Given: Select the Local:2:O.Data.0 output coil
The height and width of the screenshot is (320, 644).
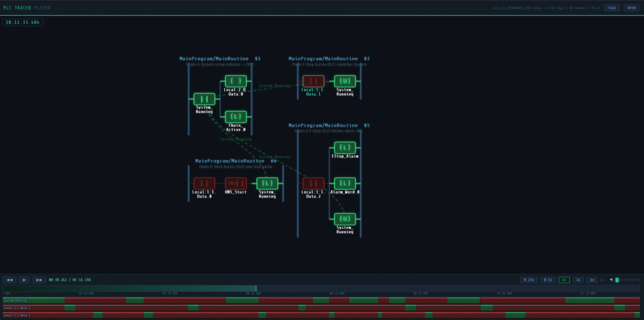Looking at the screenshot, I should [x=236, y=81].
